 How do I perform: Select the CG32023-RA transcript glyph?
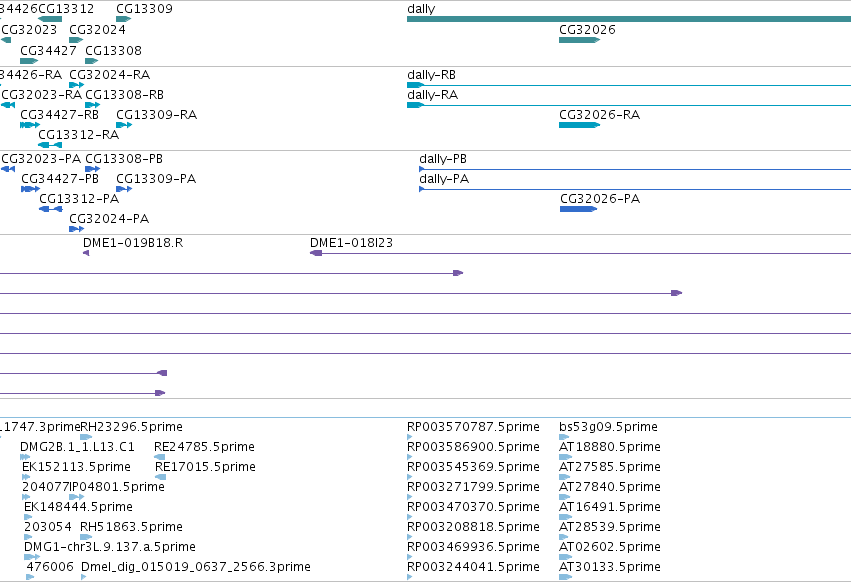pos(8,105)
